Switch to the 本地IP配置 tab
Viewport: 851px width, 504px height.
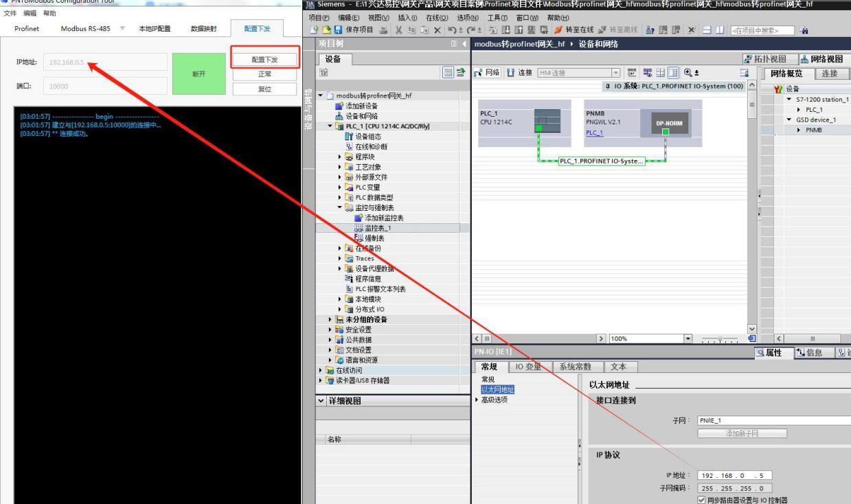155,28
